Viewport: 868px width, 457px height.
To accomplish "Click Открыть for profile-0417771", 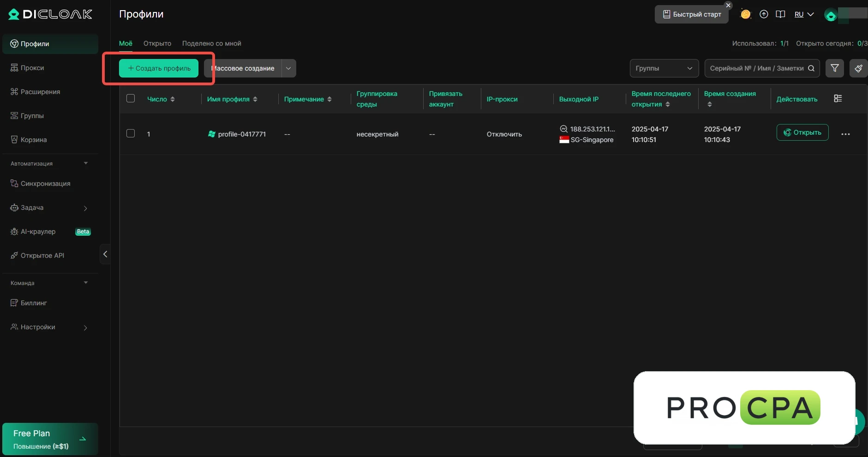I will (x=802, y=132).
